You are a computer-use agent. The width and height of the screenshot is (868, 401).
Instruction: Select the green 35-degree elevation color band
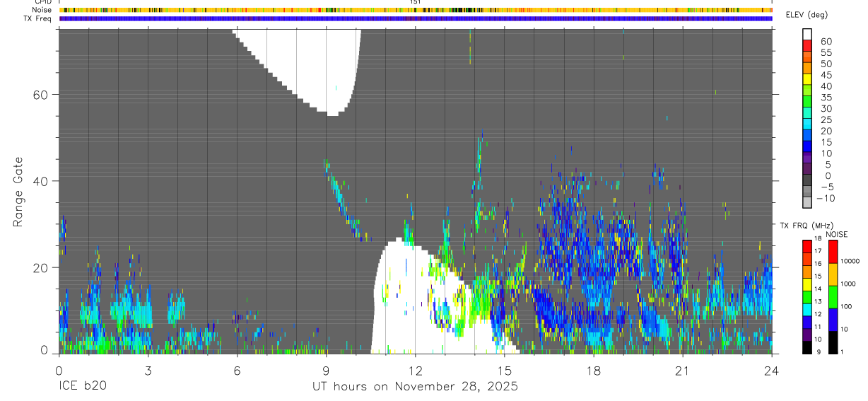coord(807,102)
